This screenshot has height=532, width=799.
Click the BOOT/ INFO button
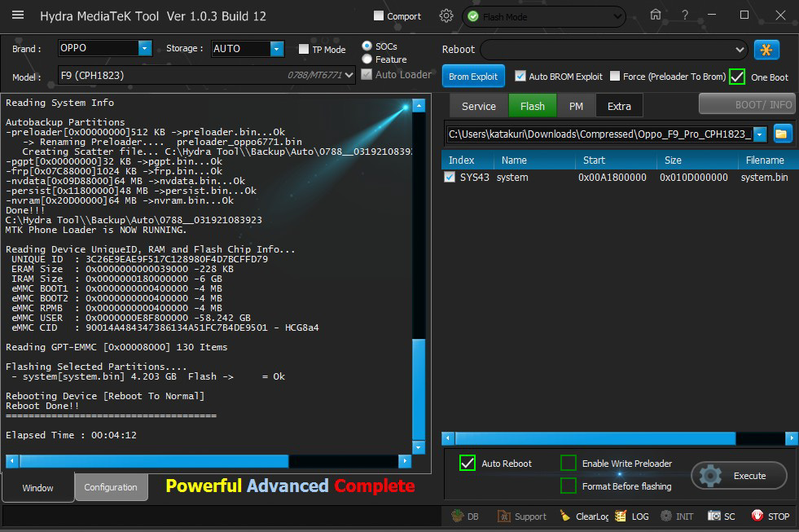click(x=747, y=104)
